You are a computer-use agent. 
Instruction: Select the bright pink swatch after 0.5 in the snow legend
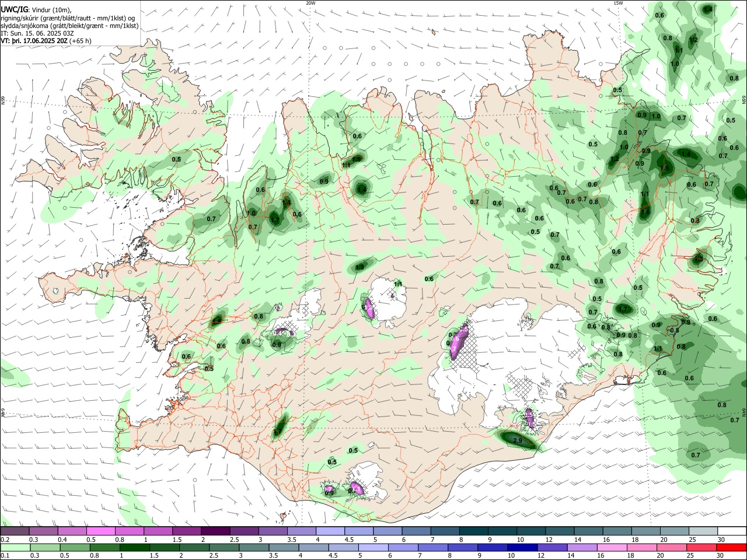[x=100, y=531]
